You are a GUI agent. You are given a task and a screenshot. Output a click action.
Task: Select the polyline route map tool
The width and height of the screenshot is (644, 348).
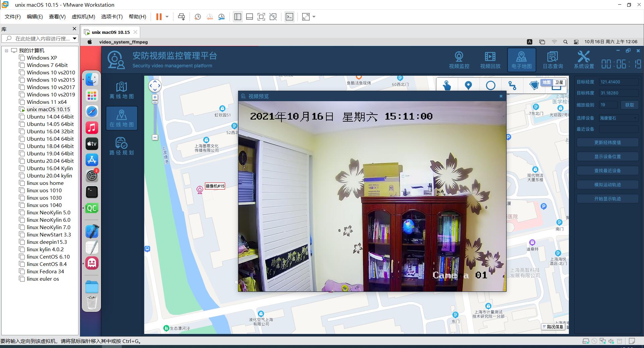click(x=512, y=85)
